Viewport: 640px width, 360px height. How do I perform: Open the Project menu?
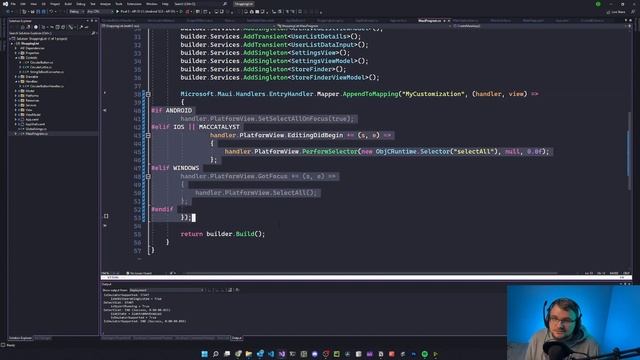[x=55, y=4]
